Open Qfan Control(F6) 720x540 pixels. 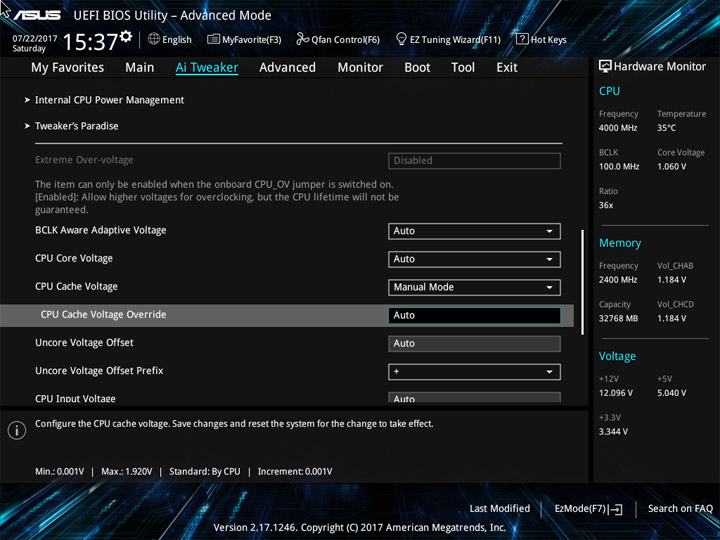coord(338,39)
